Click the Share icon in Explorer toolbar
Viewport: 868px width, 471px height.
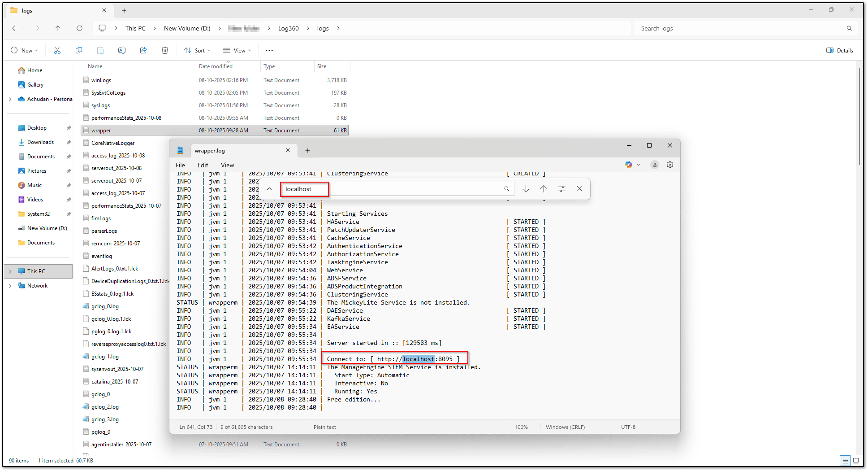click(x=143, y=51)
